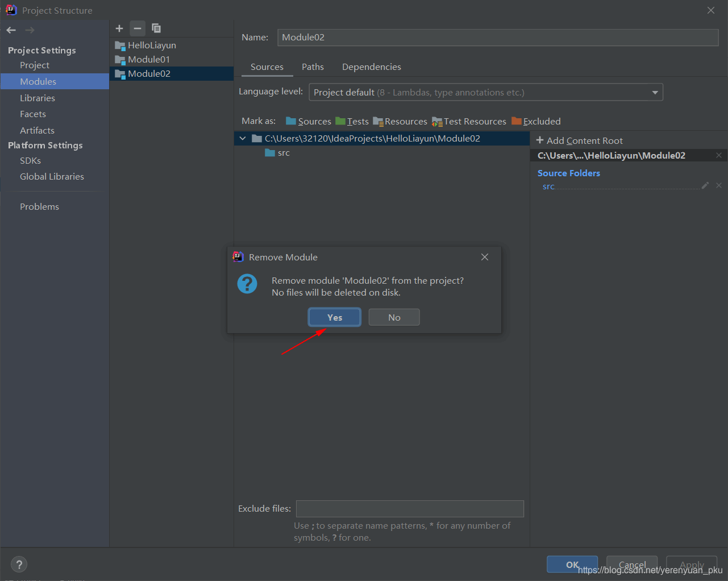Mark folder as Test Resources
728x581 pixels.
click(x=469, y=121)
